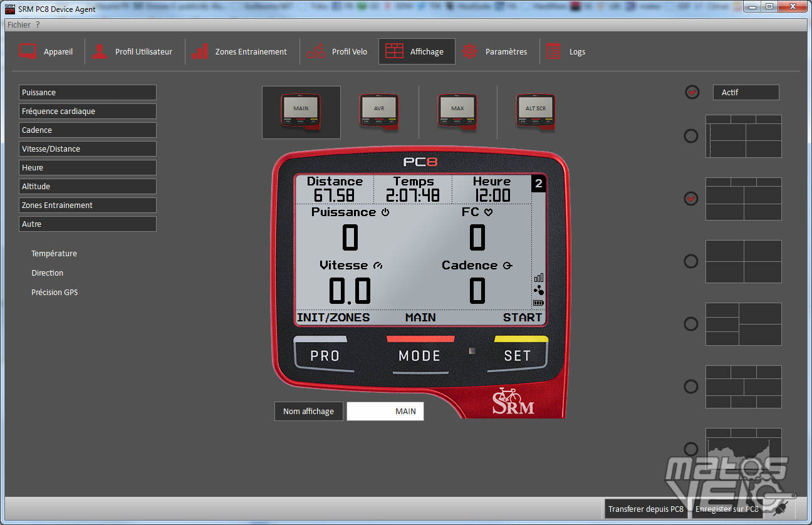Click Transferer depuis PC8 button
The image size is (812, 525).
pyautogui.click(x=646, y=509)
